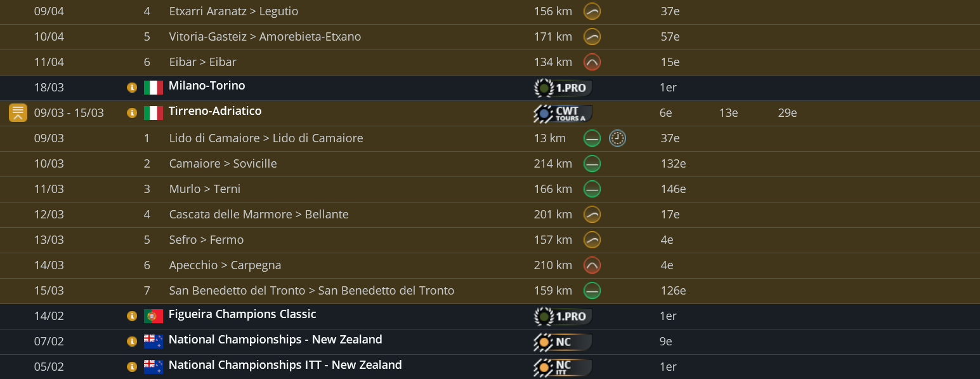
Task: Open the Milano-Torino race
Action: (207, 86)
